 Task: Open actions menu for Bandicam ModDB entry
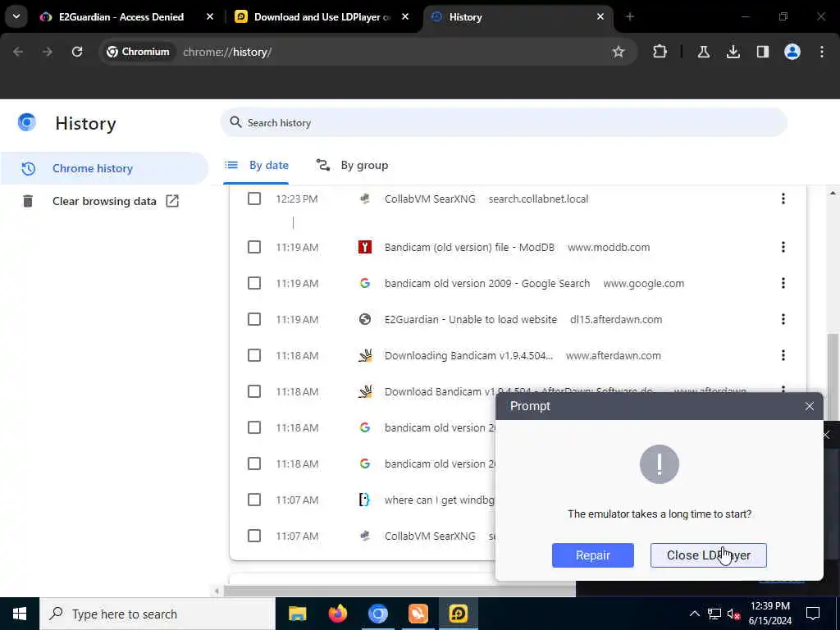[x=783, y=247]
